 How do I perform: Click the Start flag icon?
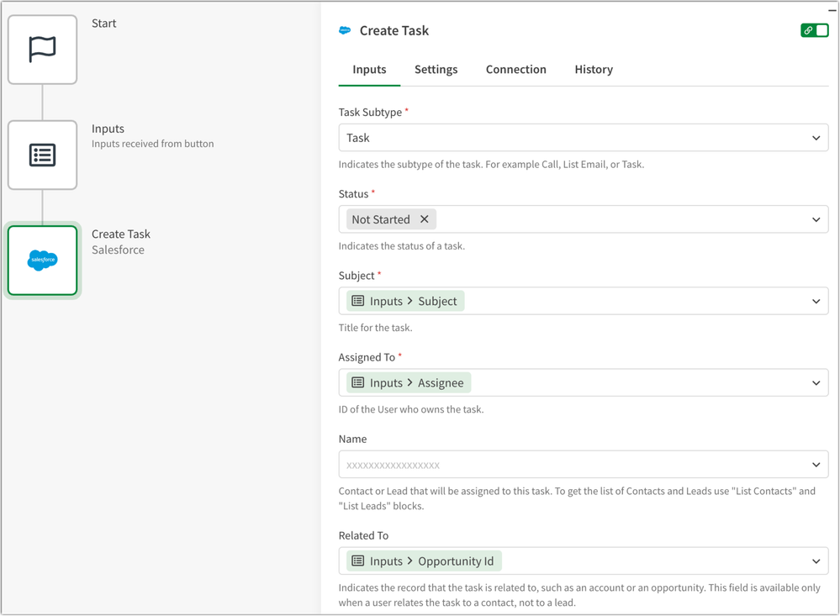(x=42, y=49)
